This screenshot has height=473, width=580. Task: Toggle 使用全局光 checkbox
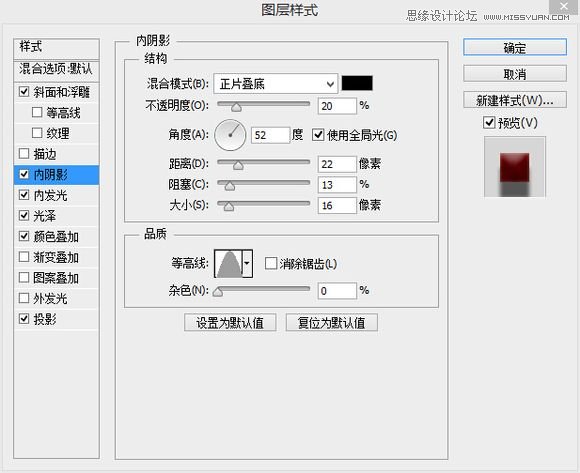318,135
